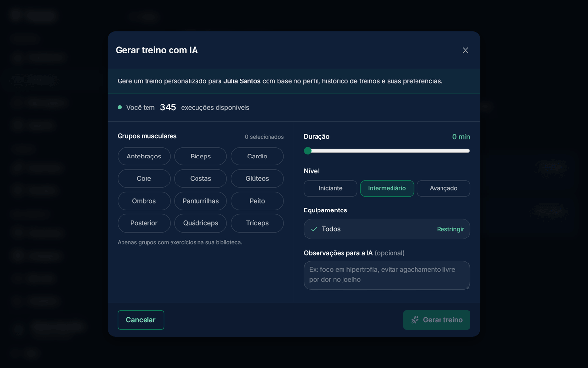Image resolution: width=588 pixels, height=368 pixels.
Task: Click Restringir in the Equipamentos row
Action: pos(450,229)
